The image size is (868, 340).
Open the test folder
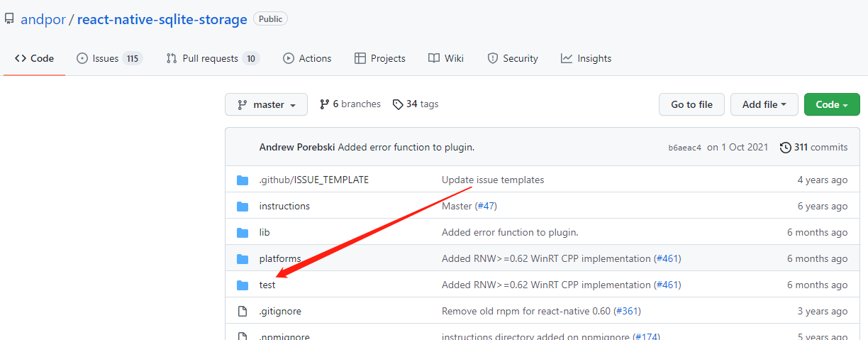pos(267,285)
